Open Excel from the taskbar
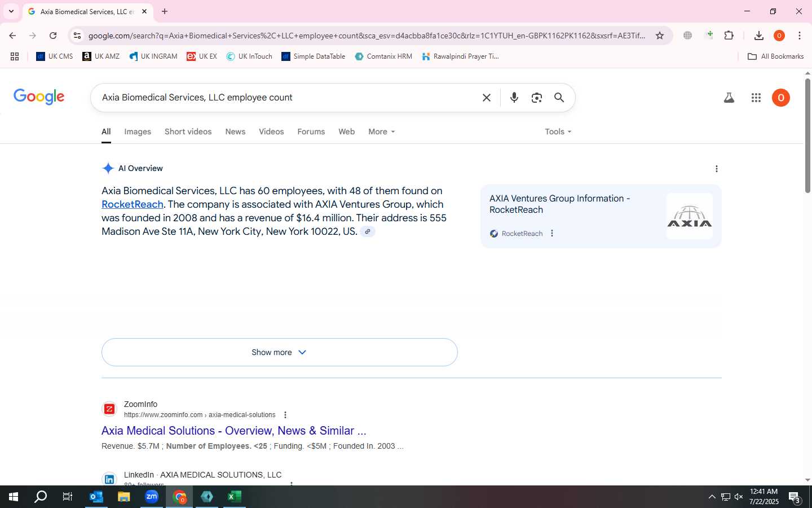Image resolution: width=812 pixels, height=508 pixels. click(x=235, y=497)
